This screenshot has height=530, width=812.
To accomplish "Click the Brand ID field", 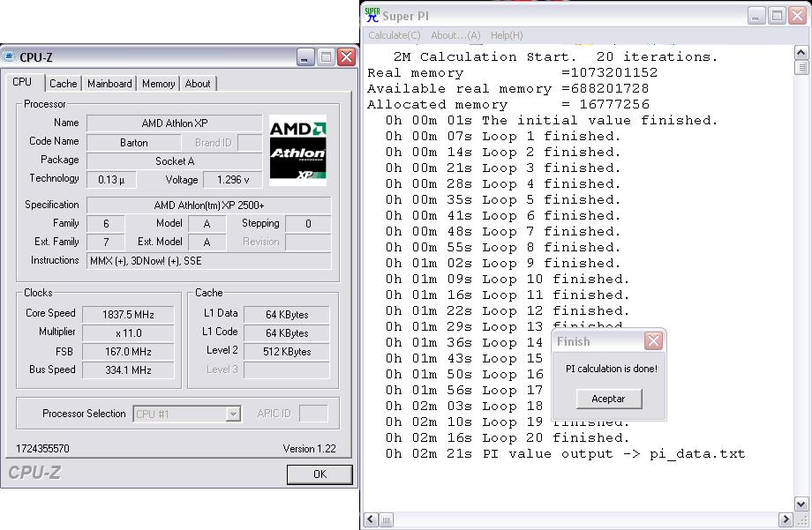I will [250, 142].
